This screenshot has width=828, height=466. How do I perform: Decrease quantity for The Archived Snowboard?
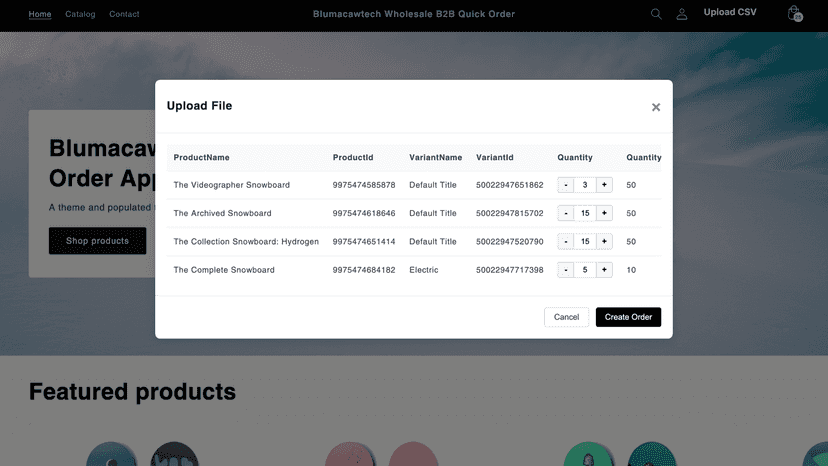click(566, 213)
